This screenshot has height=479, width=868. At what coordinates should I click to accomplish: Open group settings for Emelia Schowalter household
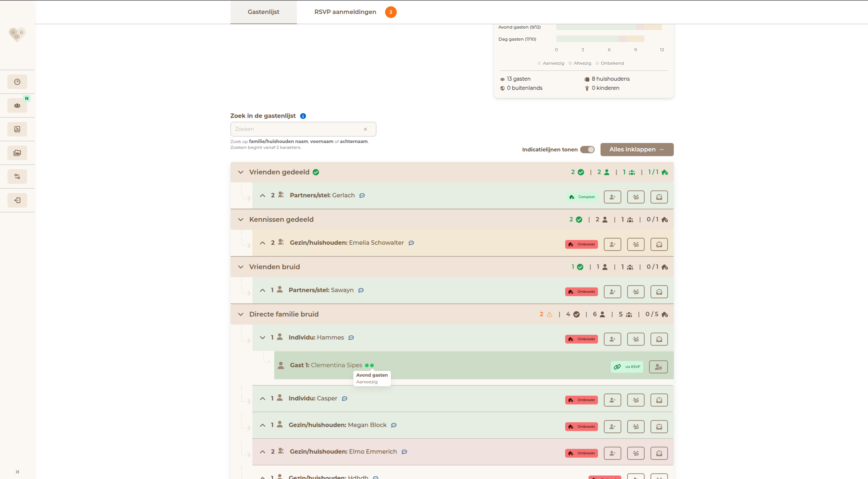click(635, 244)
